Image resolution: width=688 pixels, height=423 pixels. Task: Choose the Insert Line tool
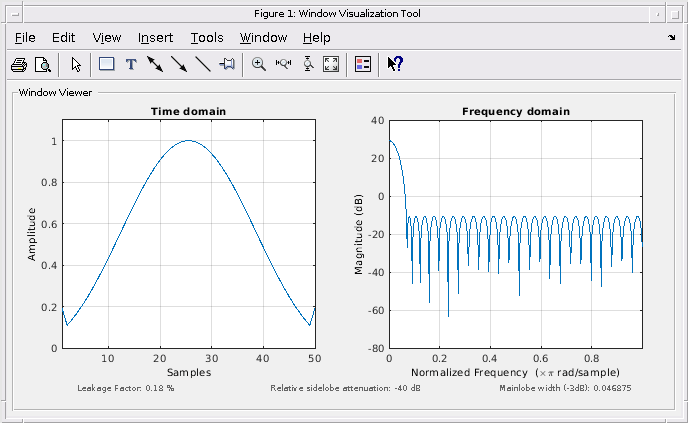(x=203, y=65)
